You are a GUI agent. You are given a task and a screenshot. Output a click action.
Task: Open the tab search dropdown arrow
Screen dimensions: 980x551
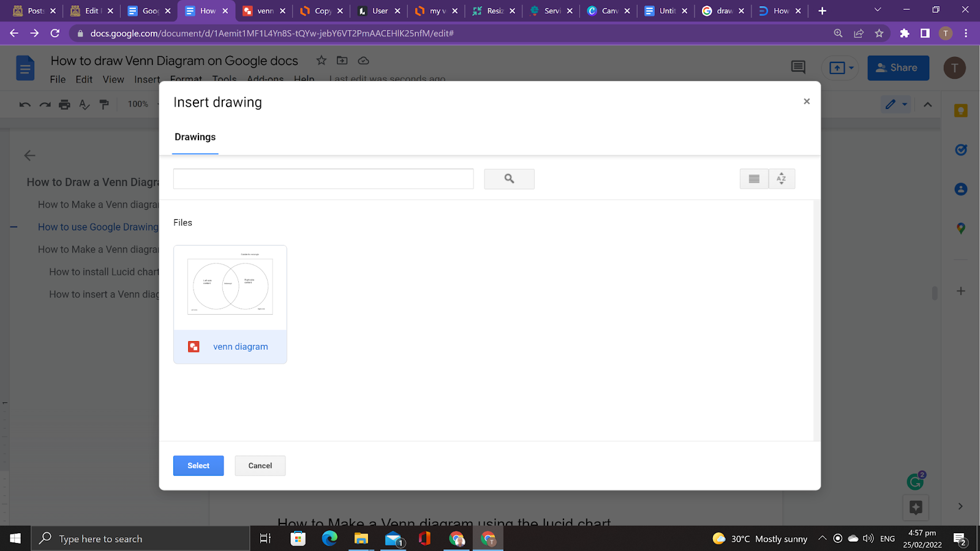tap(878, 10)
